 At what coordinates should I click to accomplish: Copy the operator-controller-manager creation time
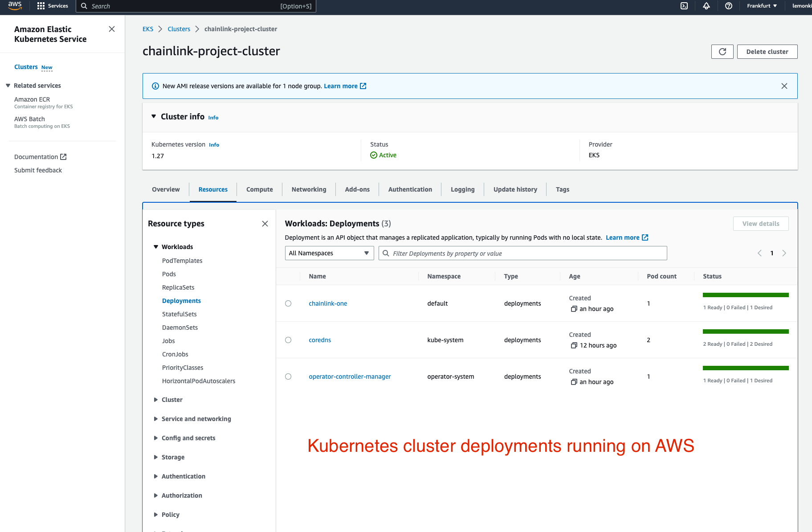point(574,382)
